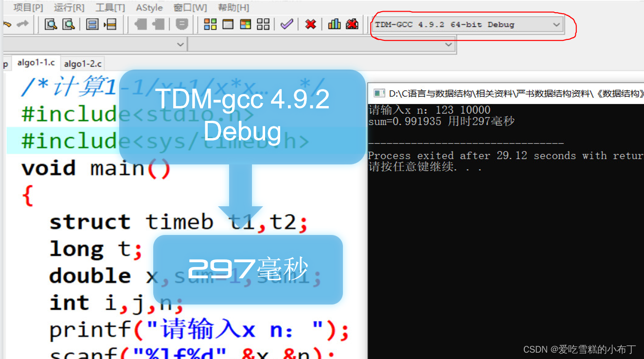The height and width of the screenshot is (359, 644).
Task: Click console line 'sum=0.991935 用时297毫秒'
Action: click(x=441, y=121)
